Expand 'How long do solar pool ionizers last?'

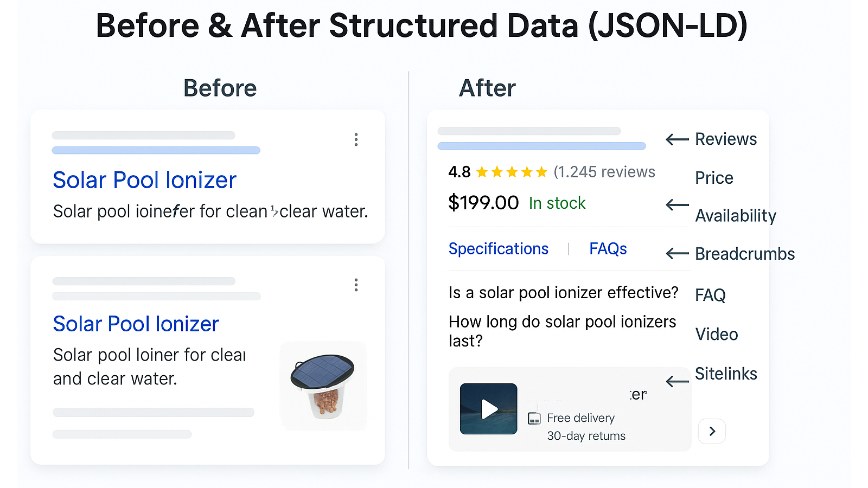click(562, 331)
